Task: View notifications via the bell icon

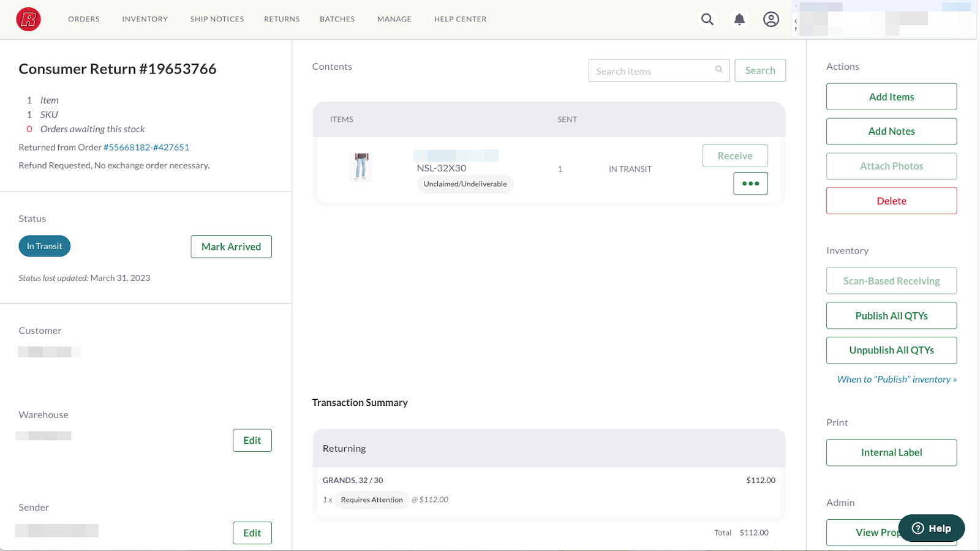Action: (739, 19)
